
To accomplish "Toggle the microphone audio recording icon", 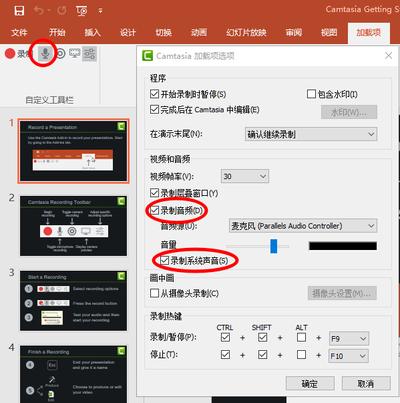I will click(x=45, y=53).
